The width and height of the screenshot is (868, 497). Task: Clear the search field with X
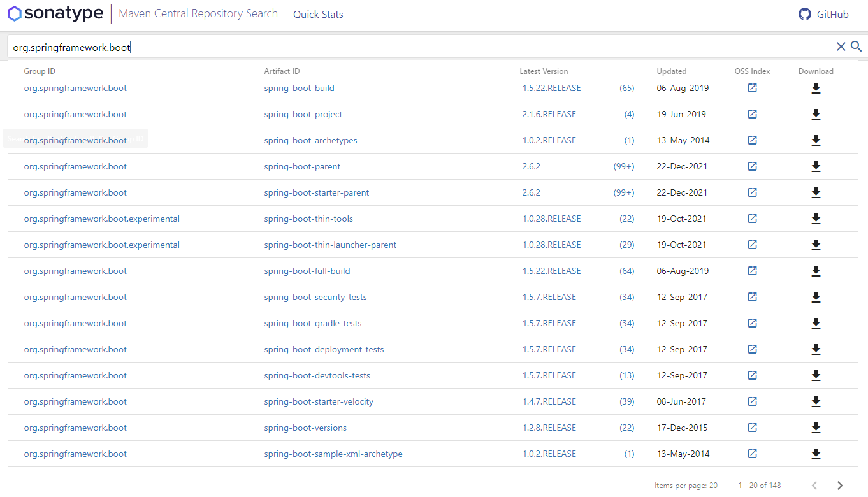tap(841, 47)
